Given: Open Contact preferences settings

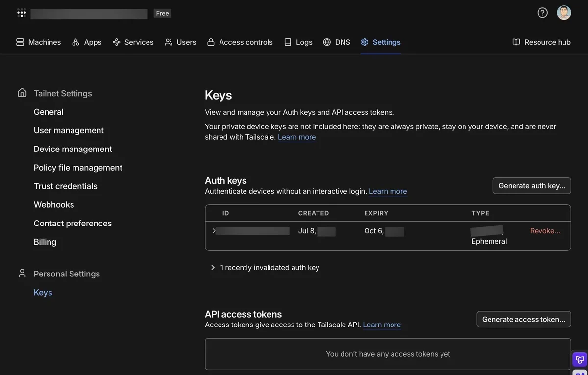Looking at the screenshot, I should [x=73, y=224].
